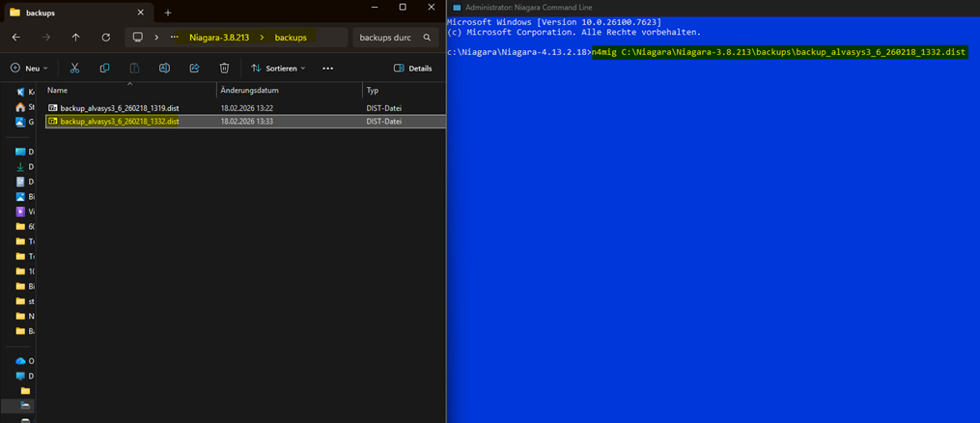The image size is (980, 423).
Task: Click the Paste toolbar icon
Action: point(134,69)
